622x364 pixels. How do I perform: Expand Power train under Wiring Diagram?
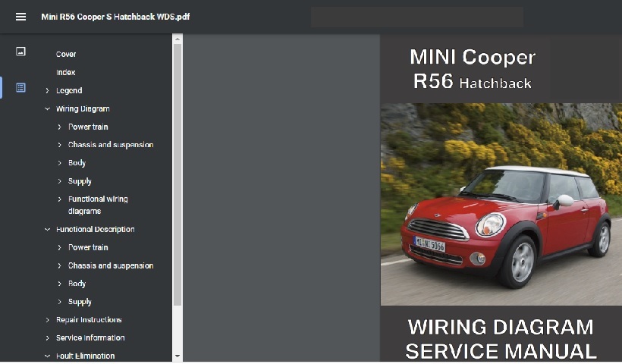tap(59, 127)
